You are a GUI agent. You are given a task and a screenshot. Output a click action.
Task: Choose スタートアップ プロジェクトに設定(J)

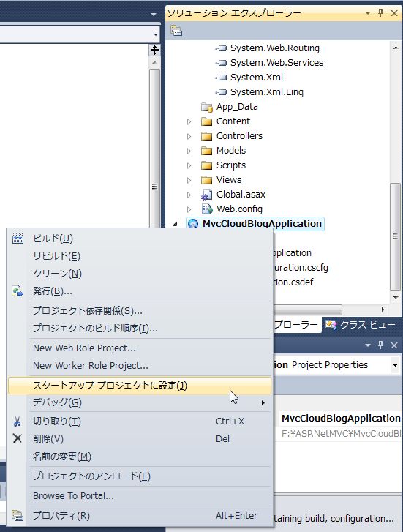(140, 386)
